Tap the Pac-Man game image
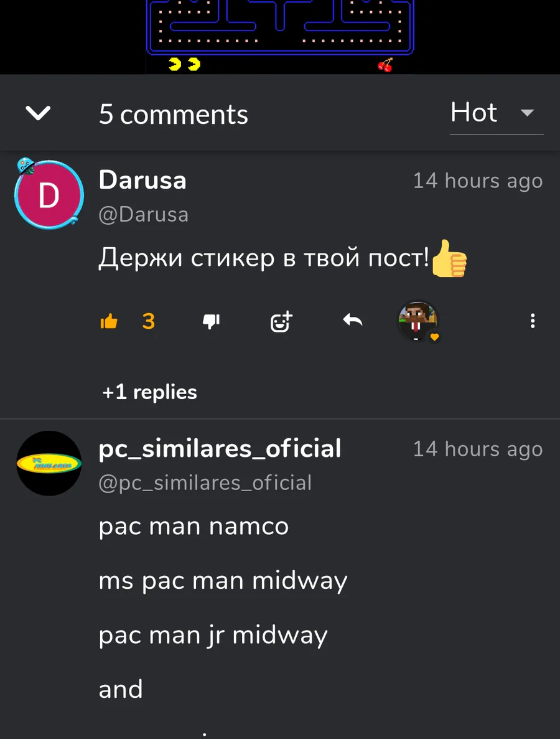Image resolution: width=560 pixels, height=739 pixels. tap(280, 37)
